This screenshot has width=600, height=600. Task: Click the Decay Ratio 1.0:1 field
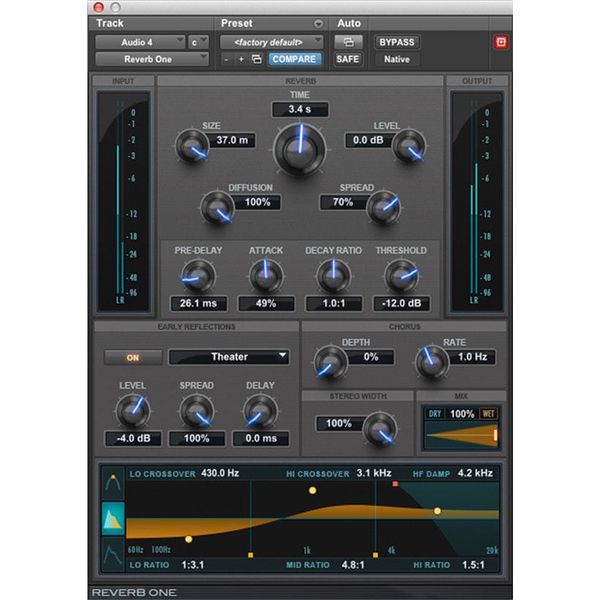tap(334, 303)
